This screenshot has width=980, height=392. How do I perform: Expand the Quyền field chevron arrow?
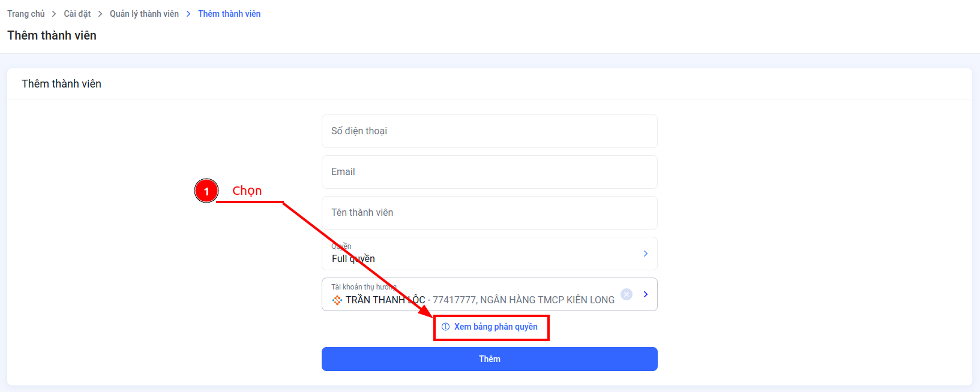(x=646, y=254)
